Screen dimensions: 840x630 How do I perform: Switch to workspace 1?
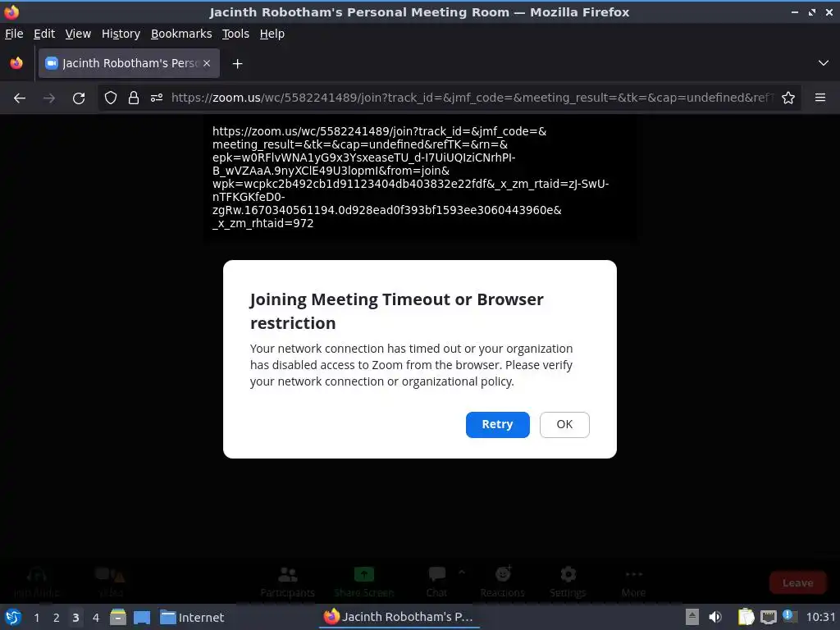pos(36,618)
